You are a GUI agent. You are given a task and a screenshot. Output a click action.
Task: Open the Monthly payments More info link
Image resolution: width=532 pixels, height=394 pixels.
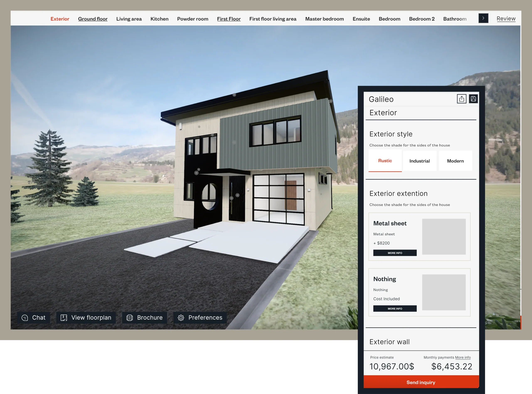tap(463, 357)
